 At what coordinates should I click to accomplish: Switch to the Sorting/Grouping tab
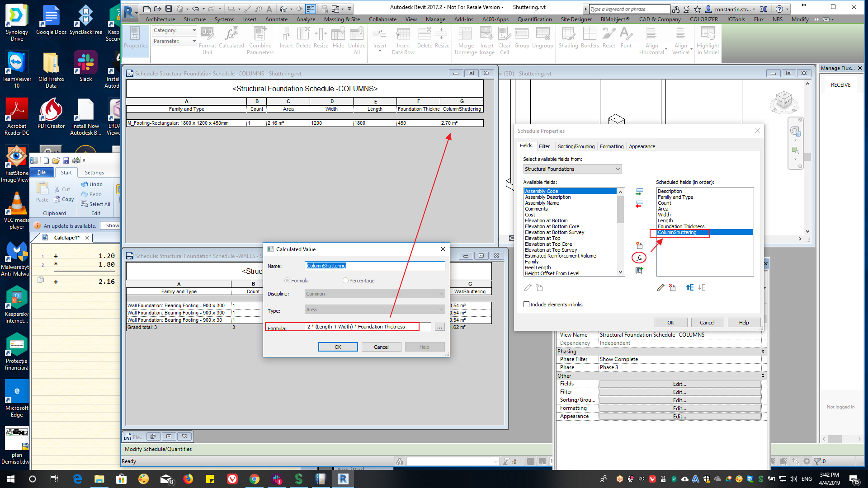[576, 146]
